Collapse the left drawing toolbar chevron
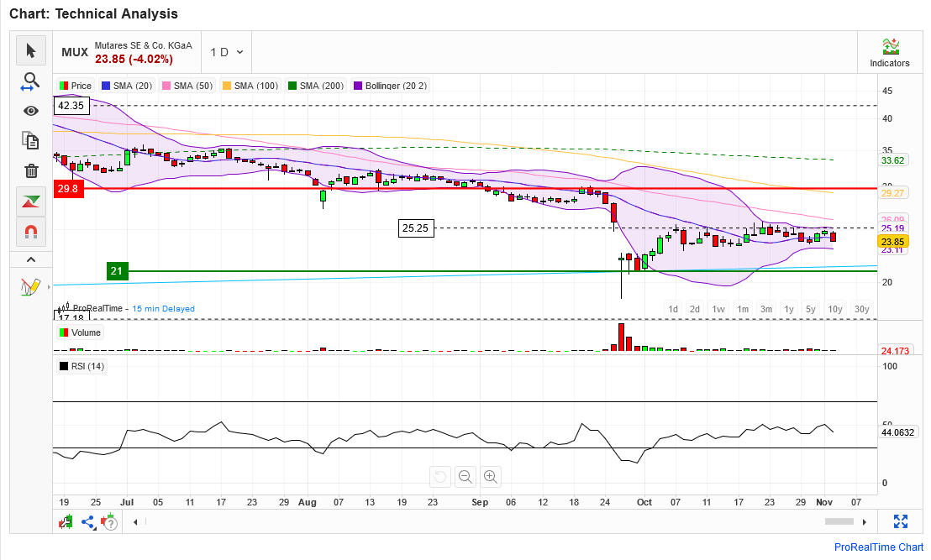Image resolution: width=931 pixels, height=560 pixels. (31, 259)
